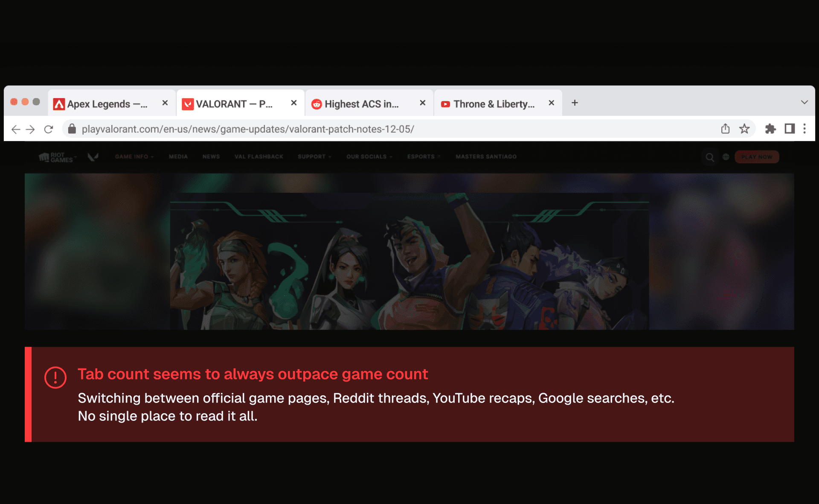Image resolution: width=819 pixels, height=504 pixels.
Task: Click the forward navigation arrow
Action: coord(30,129)
